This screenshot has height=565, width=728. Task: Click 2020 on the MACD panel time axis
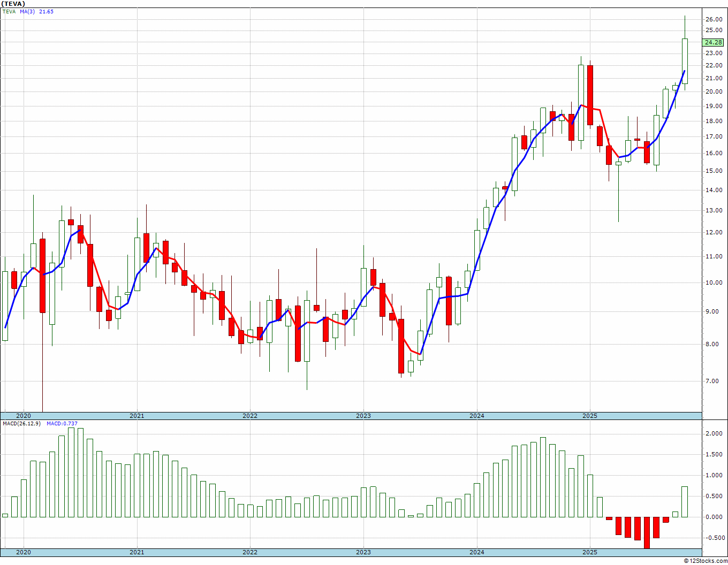coord(24,552)
